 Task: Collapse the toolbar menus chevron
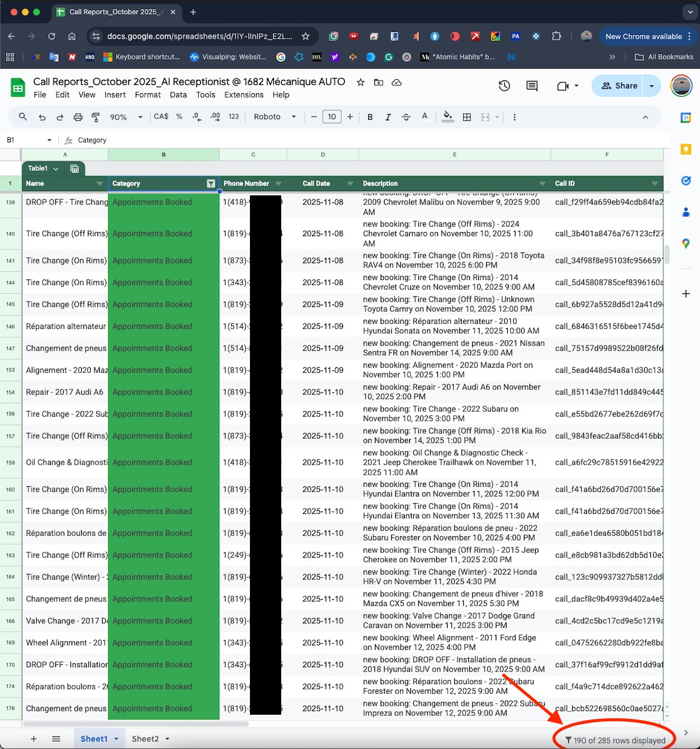[x=645, y=117]
